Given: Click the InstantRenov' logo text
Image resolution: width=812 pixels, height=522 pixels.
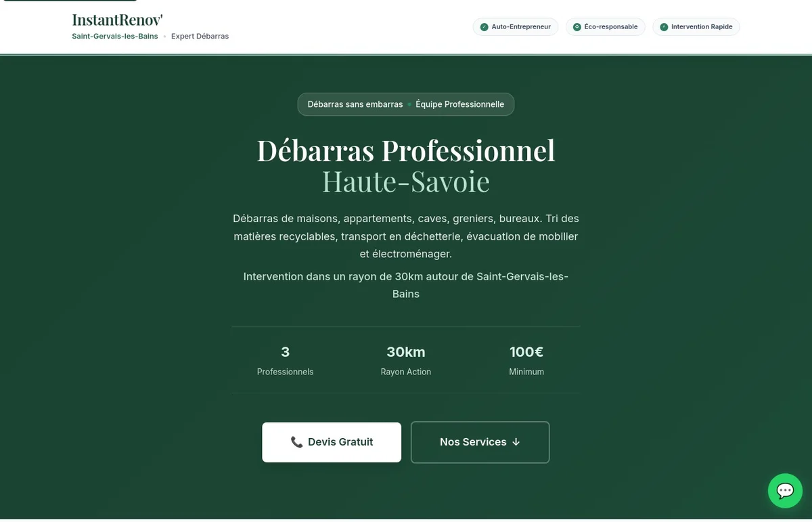Looking at the screenshot, I should click(x=116, y=19).
